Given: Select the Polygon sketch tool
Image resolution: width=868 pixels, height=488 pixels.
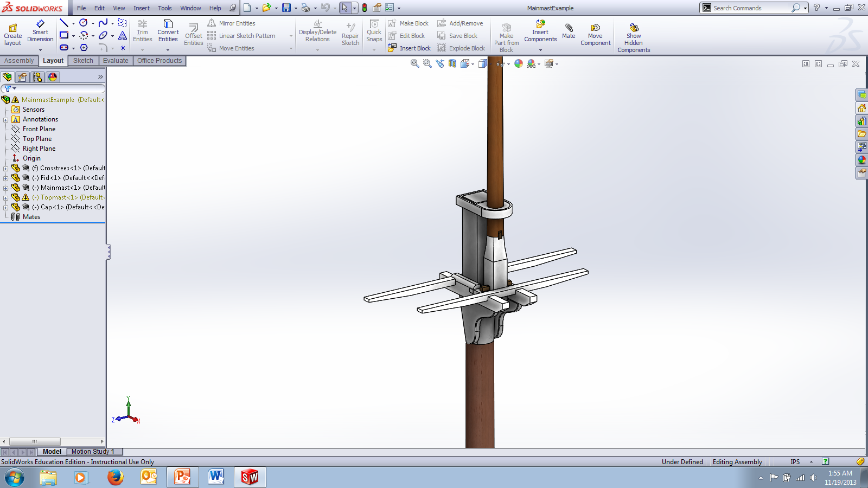Looking at the screenshot, I should click(x=84, y=48).
